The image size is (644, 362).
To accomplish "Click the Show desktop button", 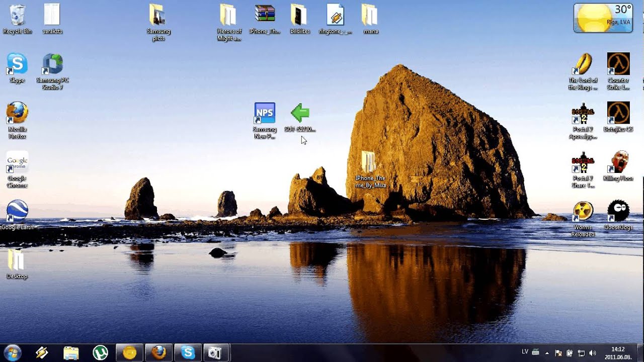I will coord(640,353).
